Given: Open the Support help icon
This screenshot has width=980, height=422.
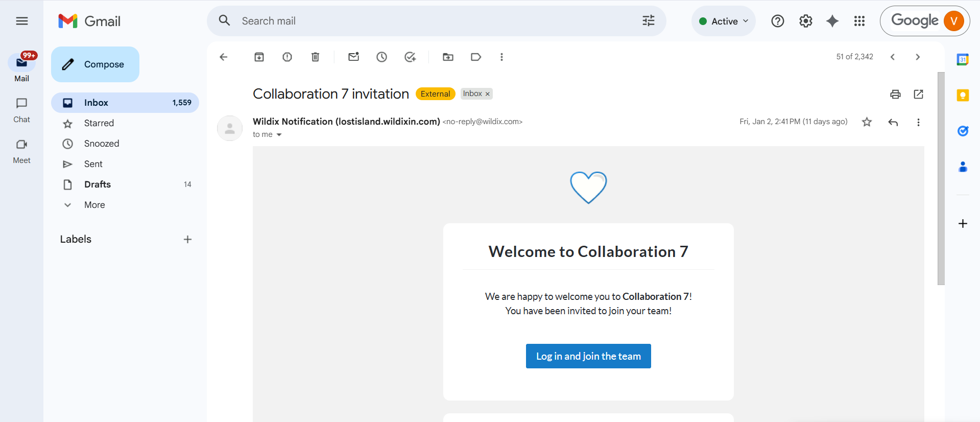Looking at the screenshot, I should [778, 21].
